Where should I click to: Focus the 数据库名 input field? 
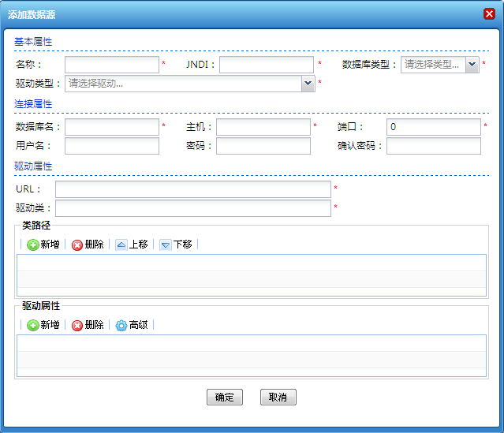pos(112,127)
